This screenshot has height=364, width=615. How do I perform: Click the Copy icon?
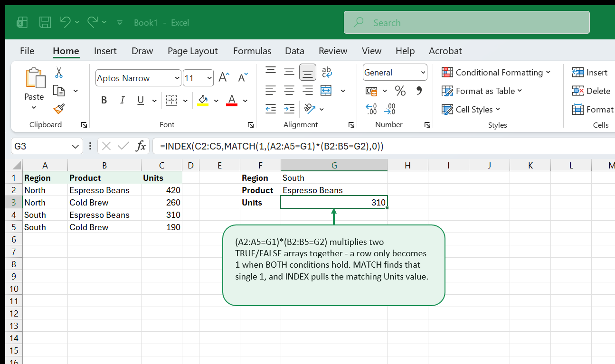(x=59, y=91)
